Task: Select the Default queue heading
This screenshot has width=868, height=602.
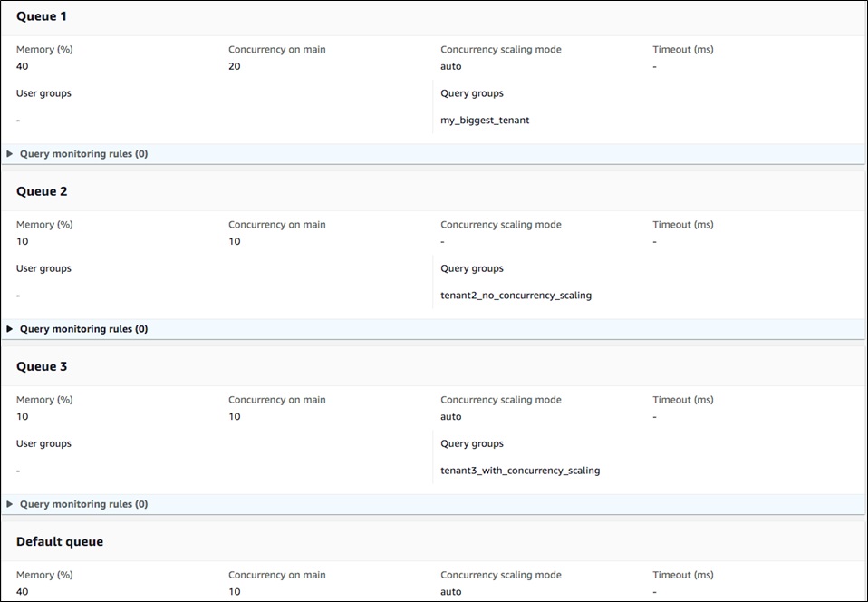Action: (60, 541)
